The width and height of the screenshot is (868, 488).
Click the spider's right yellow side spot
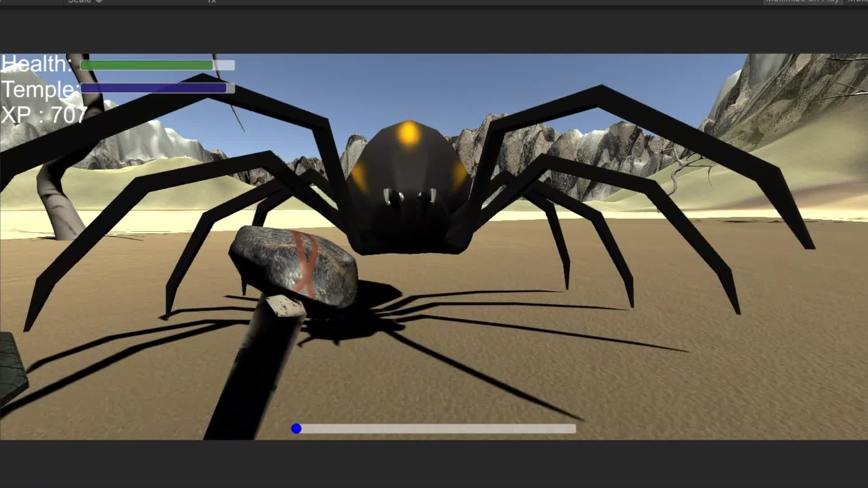tap(460, 174)
